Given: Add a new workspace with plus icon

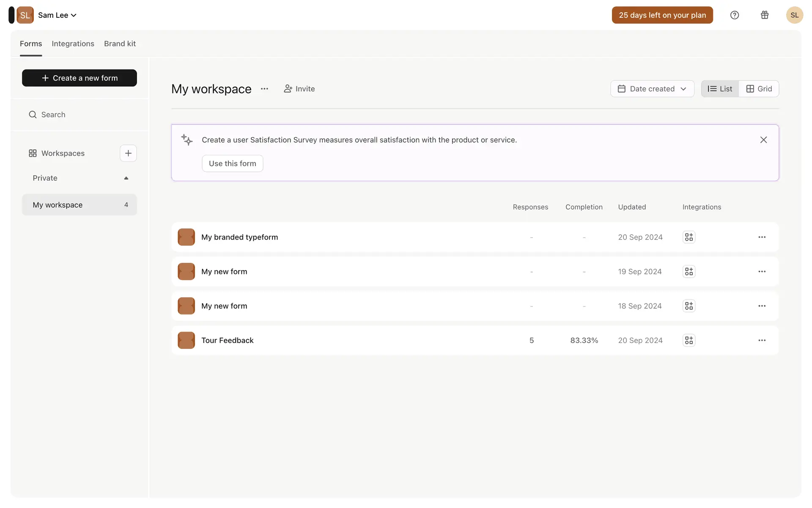Looking at the screenshot, I should (x=128, y=153).
